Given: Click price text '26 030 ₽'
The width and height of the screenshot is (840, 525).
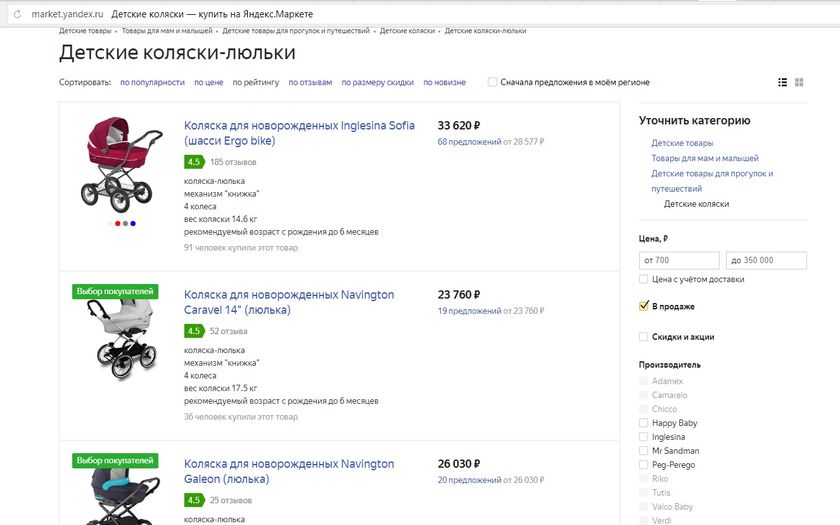Looking at the screenshot, I should [x=459, y=464].
